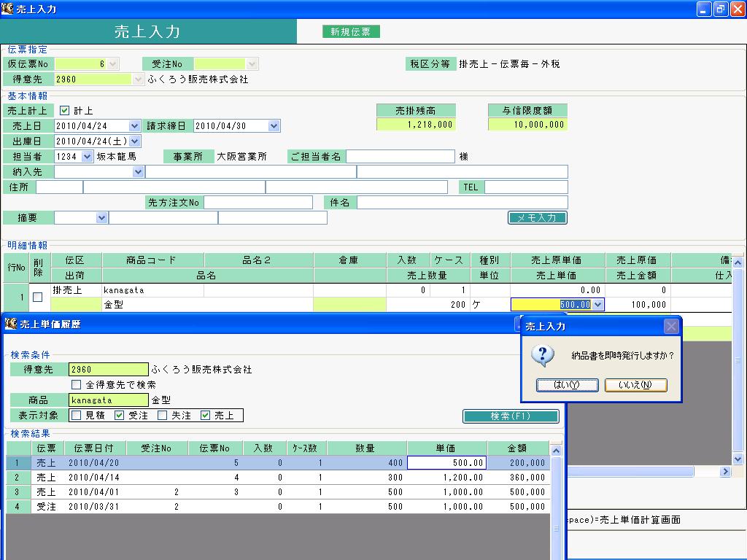
Task: Check the 失注 display target box
Action: click(162, 415)
